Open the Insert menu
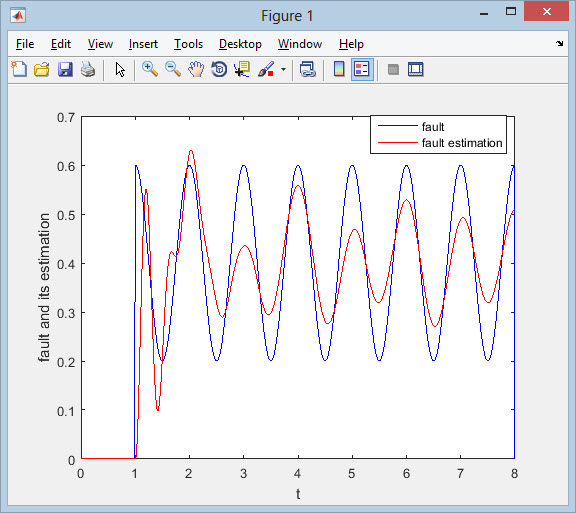Image resolution: width=576 pixels, height=513 pixels. pyautogui.click(x=143, y=44)
